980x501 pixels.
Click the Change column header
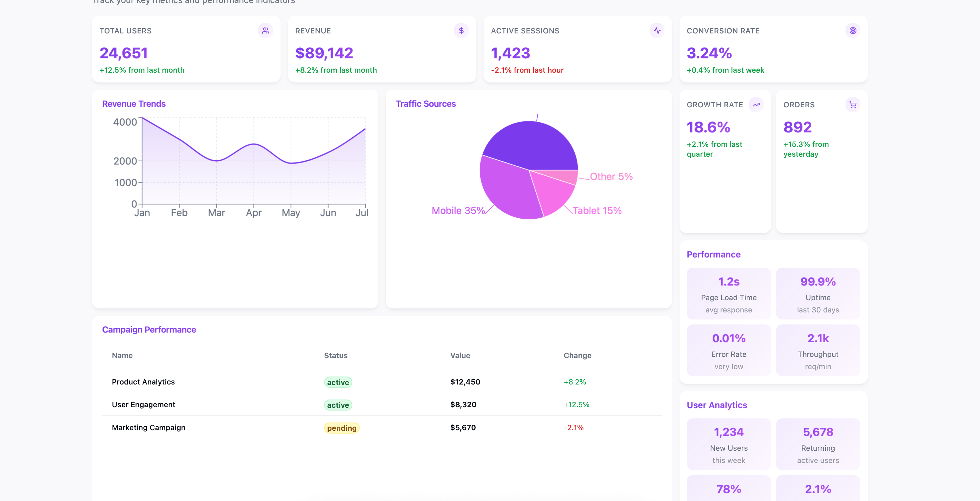click(577, 355)
